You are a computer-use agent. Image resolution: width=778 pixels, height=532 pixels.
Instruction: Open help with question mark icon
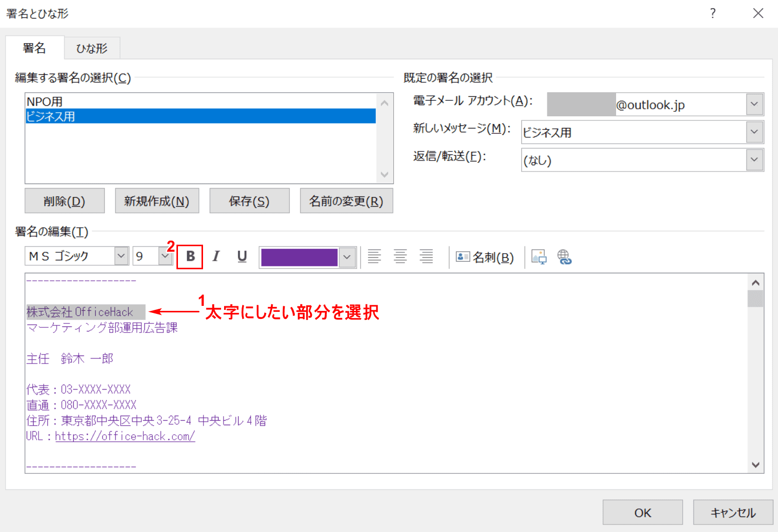(x=713, y=13)
